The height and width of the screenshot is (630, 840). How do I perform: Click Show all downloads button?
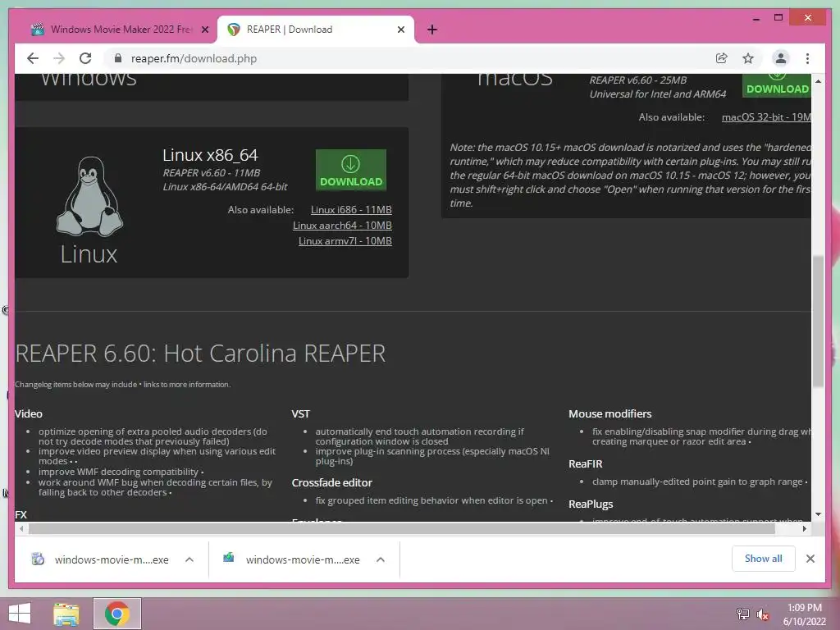pos(764,558)
